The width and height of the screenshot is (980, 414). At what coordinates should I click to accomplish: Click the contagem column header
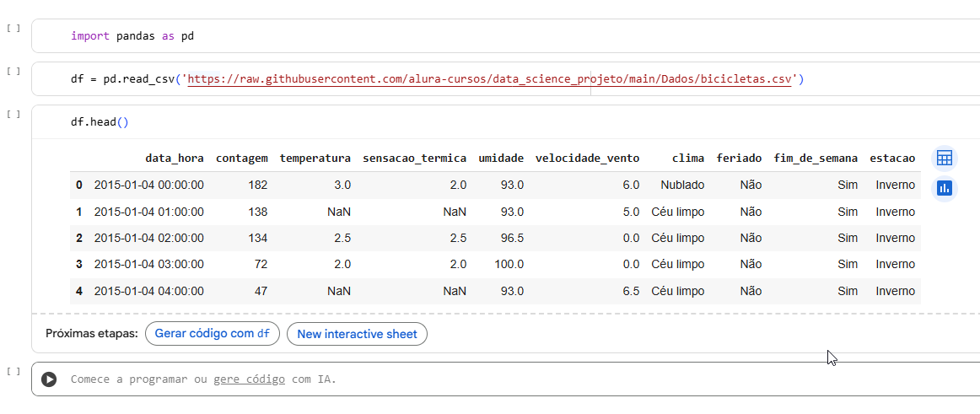click(242, 159)
